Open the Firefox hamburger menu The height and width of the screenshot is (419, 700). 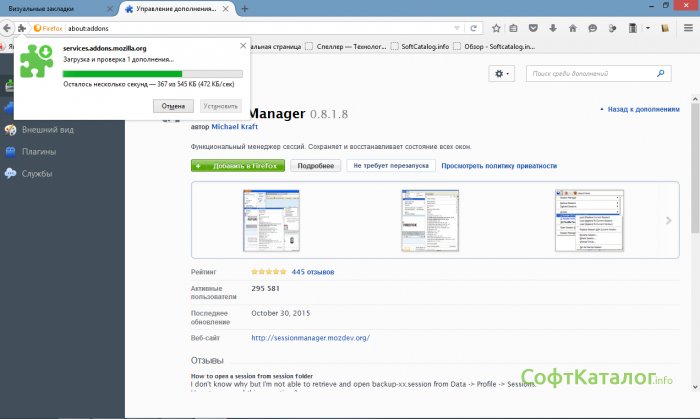(x=687, y=28)
